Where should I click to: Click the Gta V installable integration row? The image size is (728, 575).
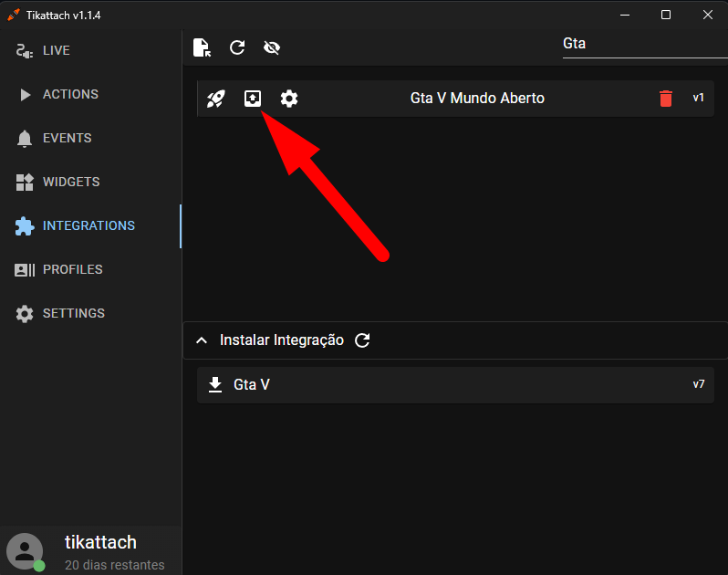(x=455, y=385)
